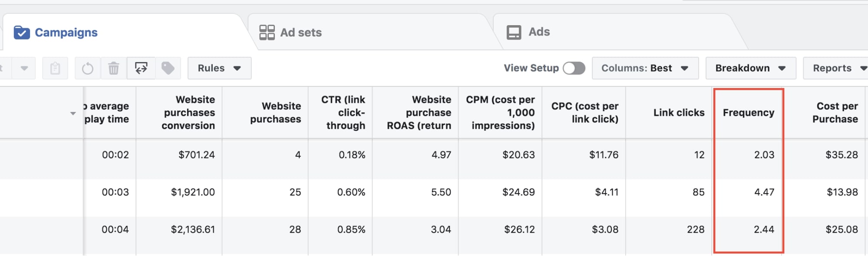Open the Columns: Best dropdown
The width and height of the screenshot is (868, 256).
(645, 68)
